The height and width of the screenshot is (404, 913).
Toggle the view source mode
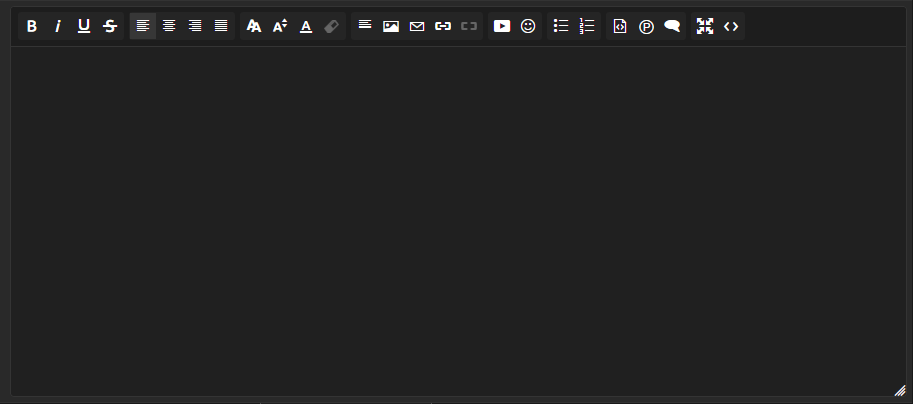[x=731, y=26]
